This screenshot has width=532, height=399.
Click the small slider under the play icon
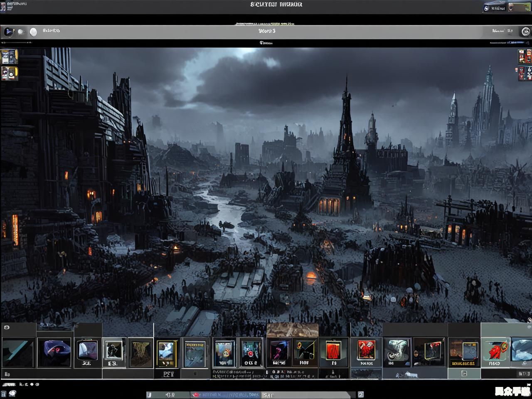pyautogui.click(x=17, y=42)
